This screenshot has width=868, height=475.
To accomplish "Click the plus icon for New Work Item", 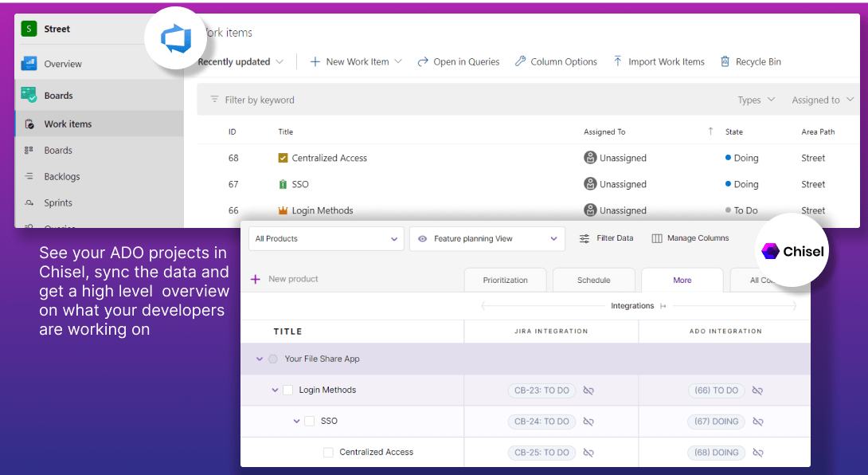I will pyautogui.click(x=315, y=61).
